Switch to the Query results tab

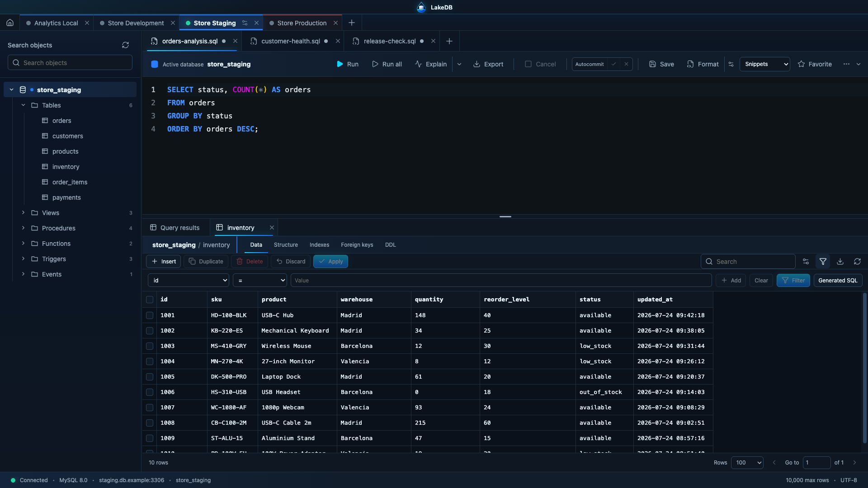click(x=175, y=228)
